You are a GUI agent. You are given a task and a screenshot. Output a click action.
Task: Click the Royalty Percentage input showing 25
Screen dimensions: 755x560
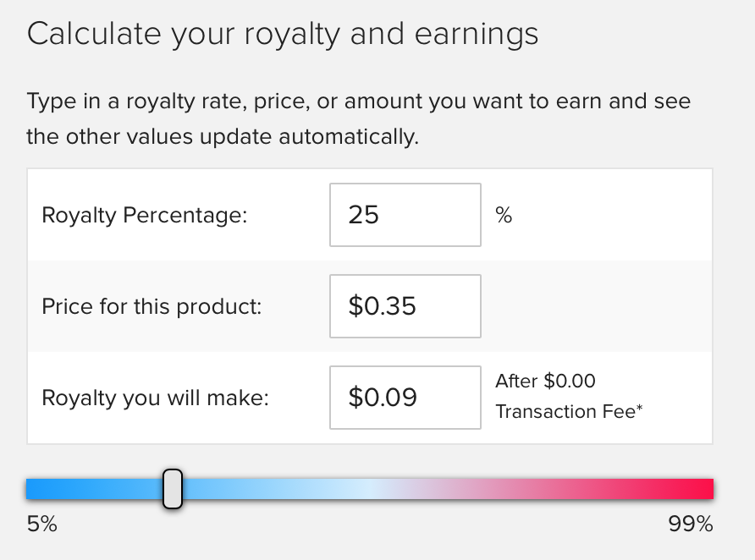point(405,215)
